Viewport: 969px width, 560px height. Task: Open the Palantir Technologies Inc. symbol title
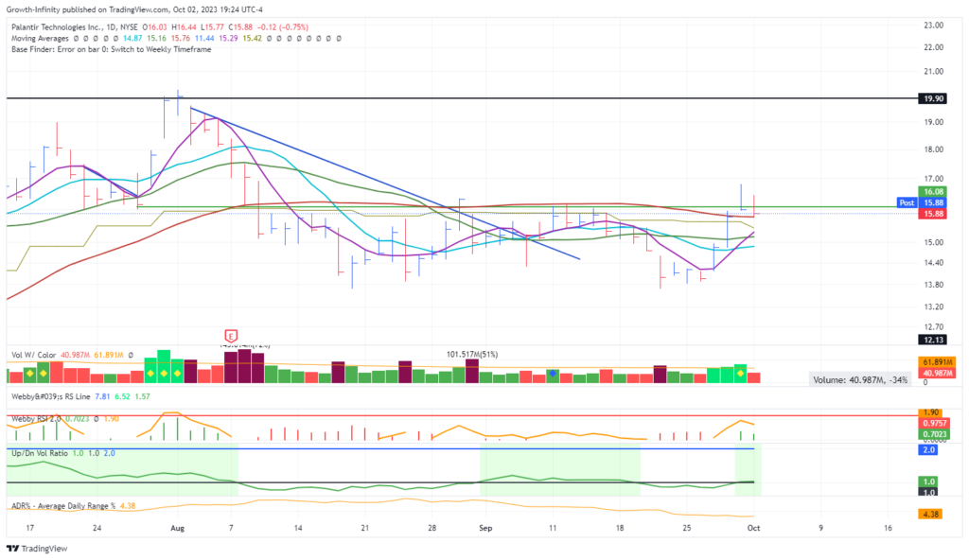[66, 26]
